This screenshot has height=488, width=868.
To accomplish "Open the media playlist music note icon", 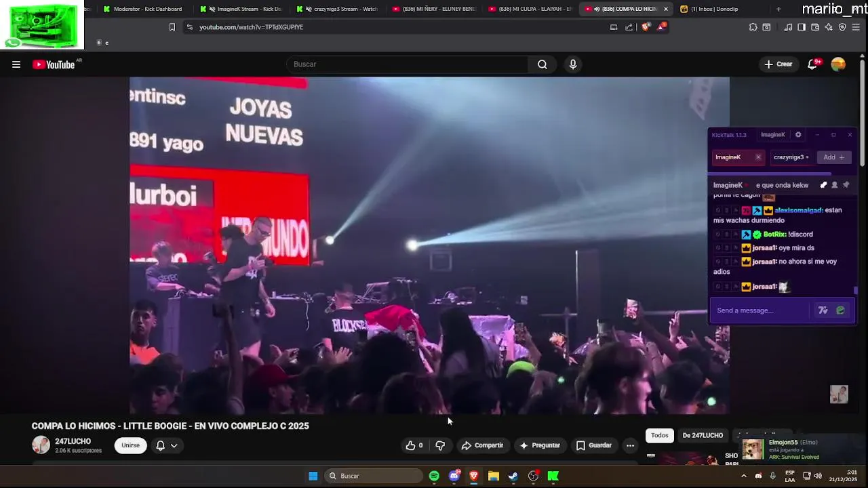I will pyautogui.click(x=788, y=27).
